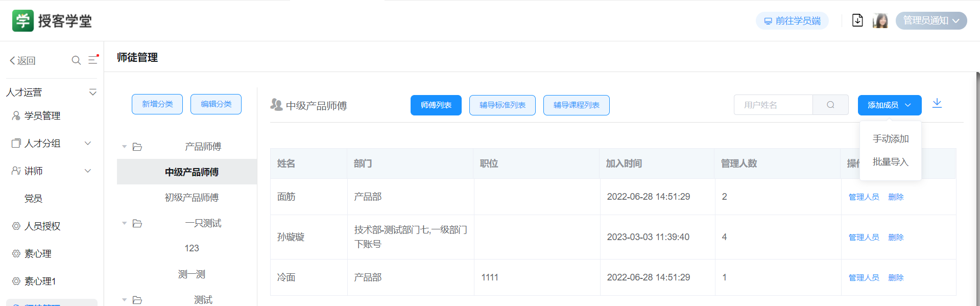This screenshot has height=306, width=980.
Task: Click the 一只测试 folder icon
Action: pyautogui.click(x=137, y=224)
